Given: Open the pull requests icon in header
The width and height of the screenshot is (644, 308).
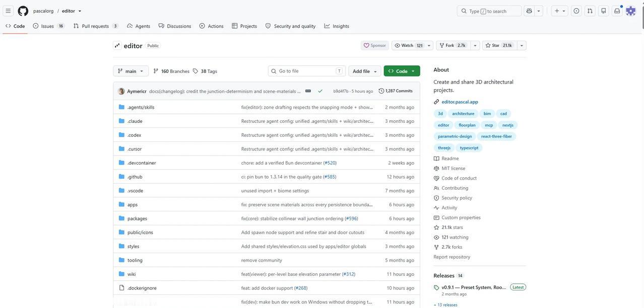Looking at the screenshot, I should [590, 11].
